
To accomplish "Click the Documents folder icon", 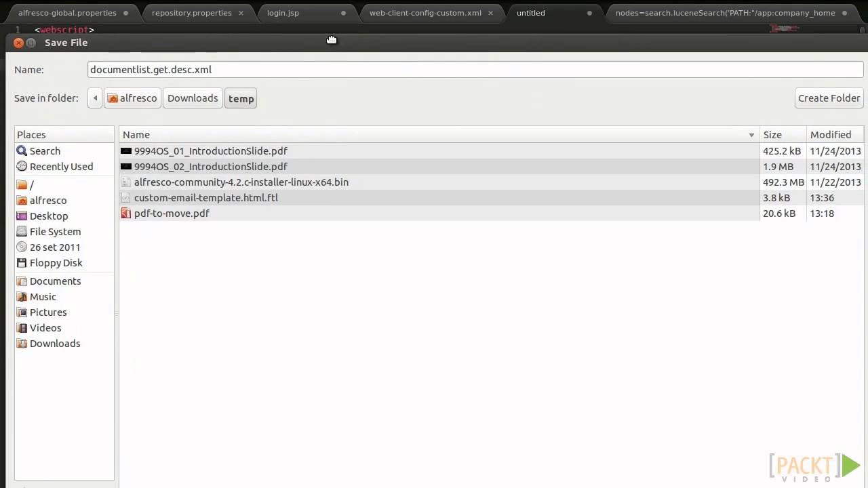I will pyautogui.click(x=22, y=281).
